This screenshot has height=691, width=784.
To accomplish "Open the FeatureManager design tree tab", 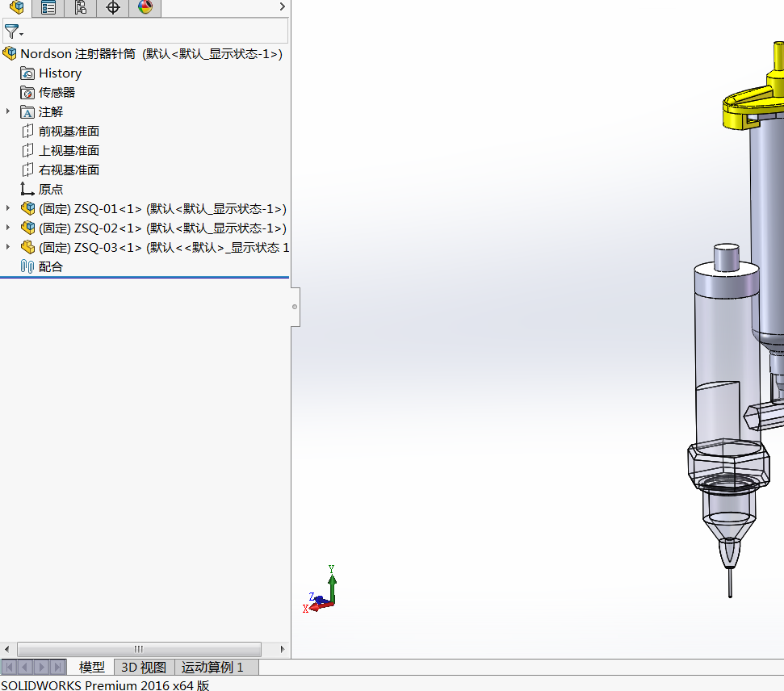I will pyautogui.click(x=16, y=7).
